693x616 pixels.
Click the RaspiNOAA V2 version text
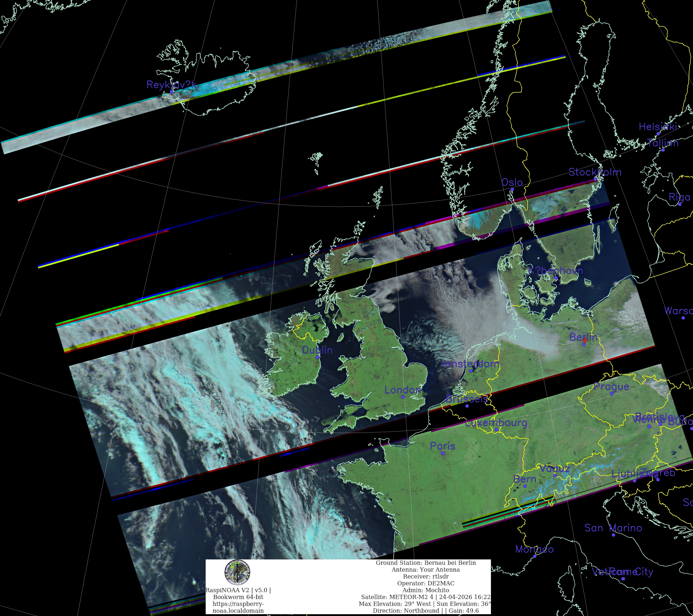238,590
